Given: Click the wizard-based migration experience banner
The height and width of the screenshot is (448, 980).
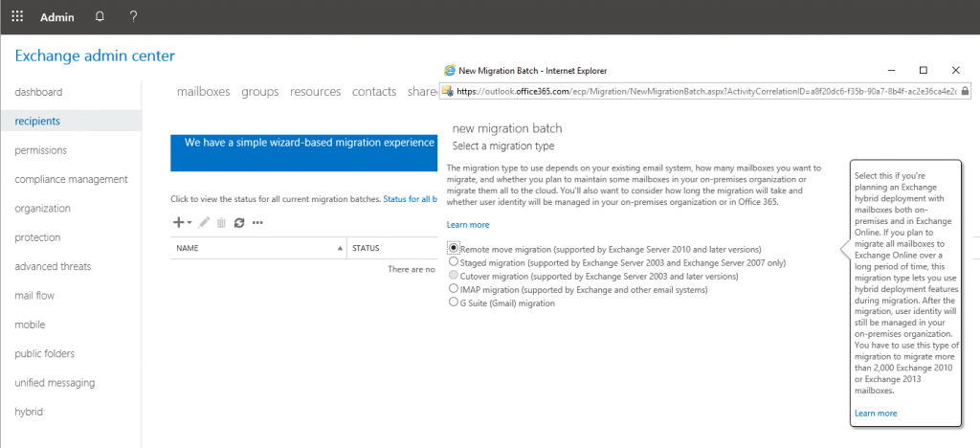Looking at the screenshot, I should click(303, 153).
